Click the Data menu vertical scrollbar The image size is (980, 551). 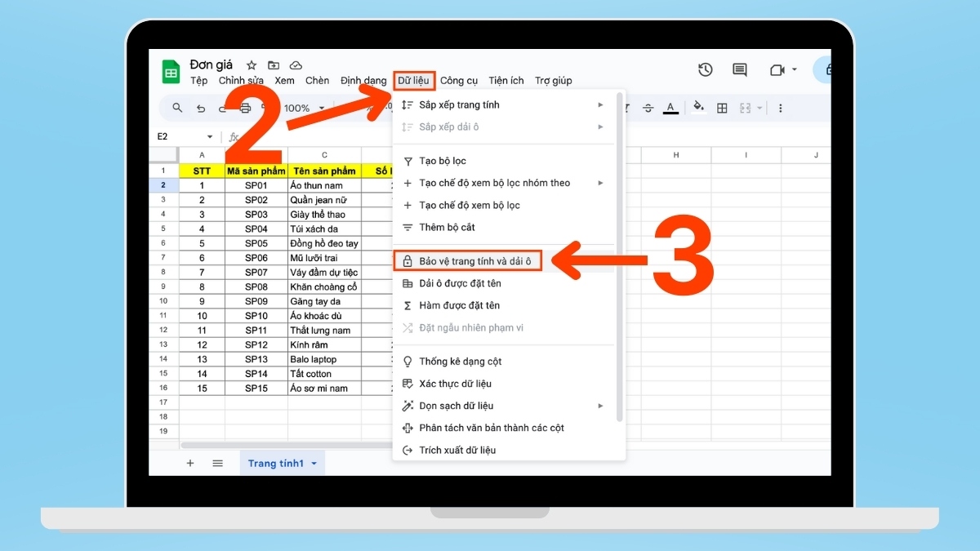pos(620,257)
